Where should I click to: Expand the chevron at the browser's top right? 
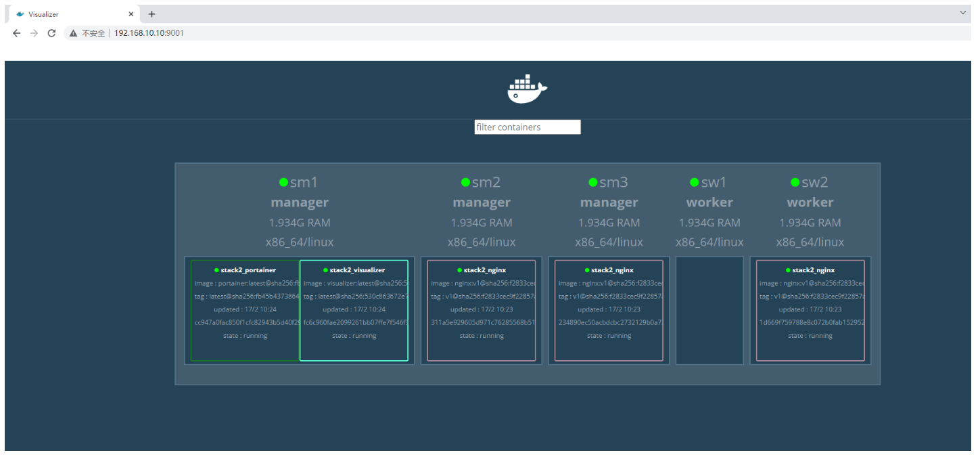[964, 12]
